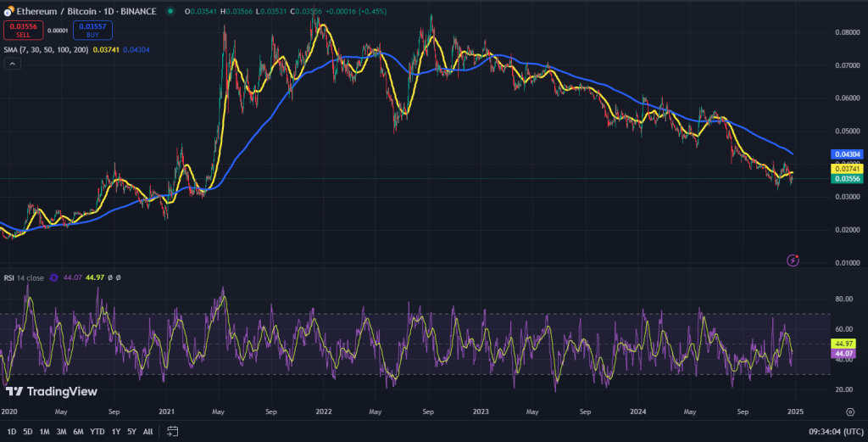This screenshot has height=442, width=868.
Task: Select the 1D time range
Action: [x=12, y=432]
